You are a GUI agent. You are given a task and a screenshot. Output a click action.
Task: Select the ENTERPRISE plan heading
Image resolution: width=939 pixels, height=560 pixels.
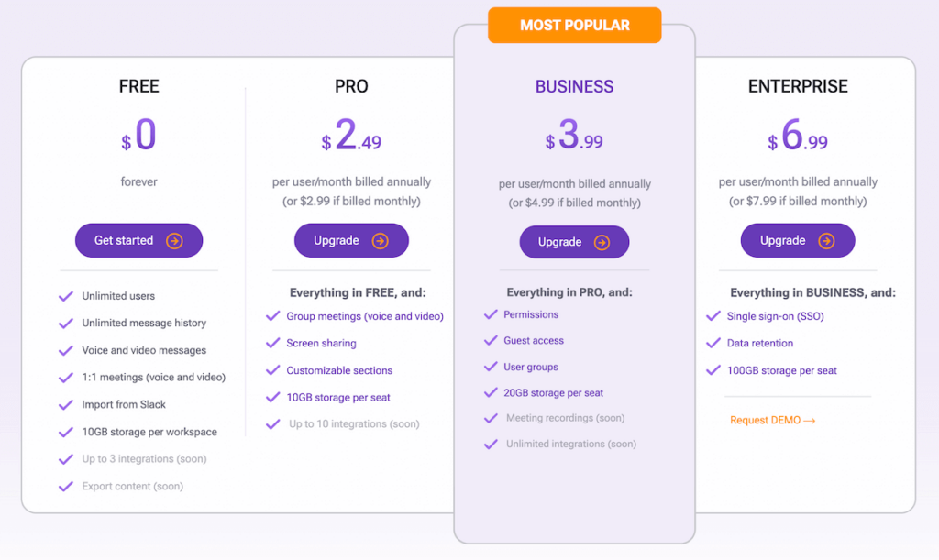(x=798, y=85)
